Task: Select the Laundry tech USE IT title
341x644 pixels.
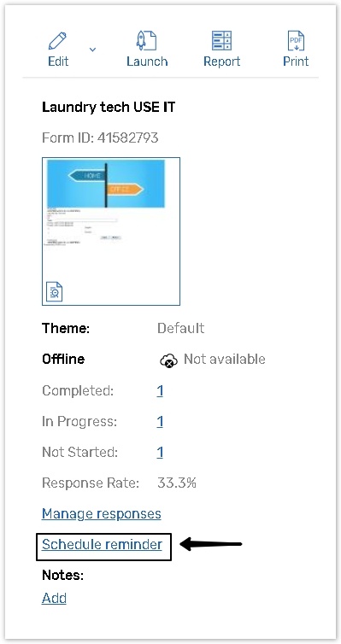Action: coord(109,108)
